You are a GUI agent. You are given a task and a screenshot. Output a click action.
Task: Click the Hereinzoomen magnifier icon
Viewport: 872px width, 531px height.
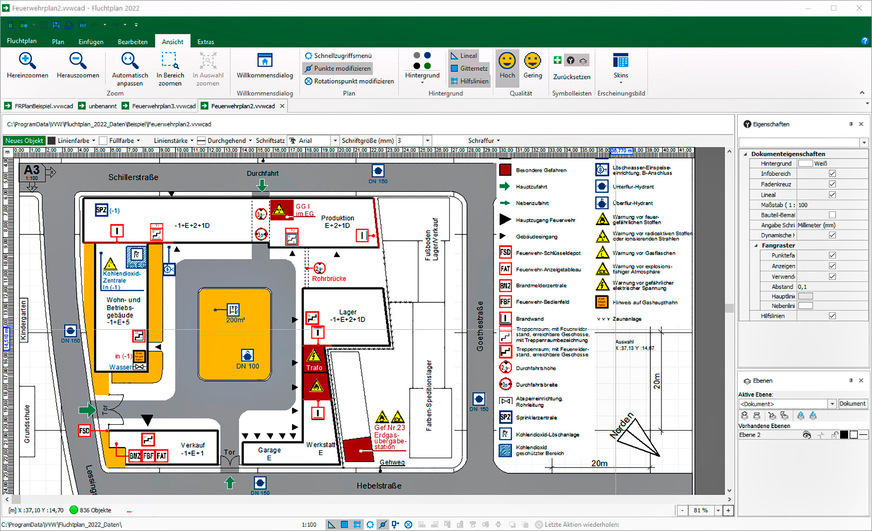tap(27, 60)
